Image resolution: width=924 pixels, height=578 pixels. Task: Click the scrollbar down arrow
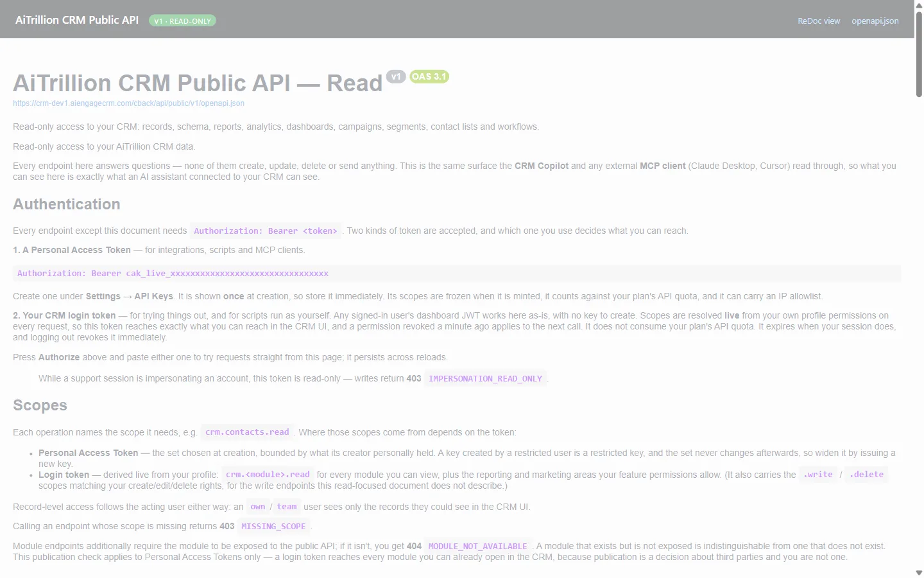coord(919,572)
